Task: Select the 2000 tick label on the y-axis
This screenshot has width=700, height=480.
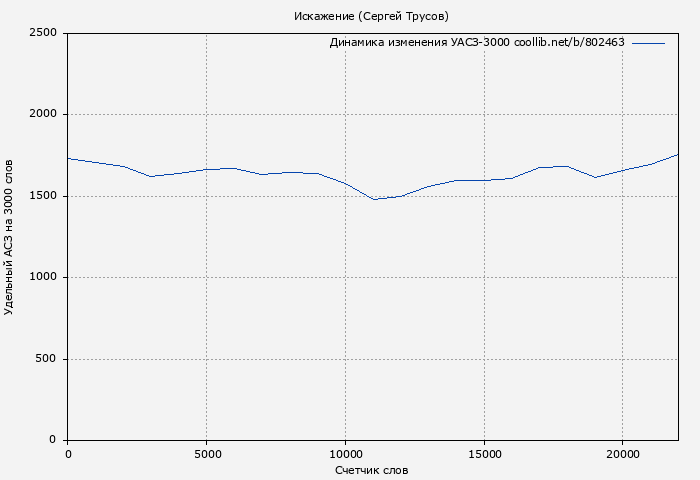Action: pyautogui.click(x=46, y=115)
